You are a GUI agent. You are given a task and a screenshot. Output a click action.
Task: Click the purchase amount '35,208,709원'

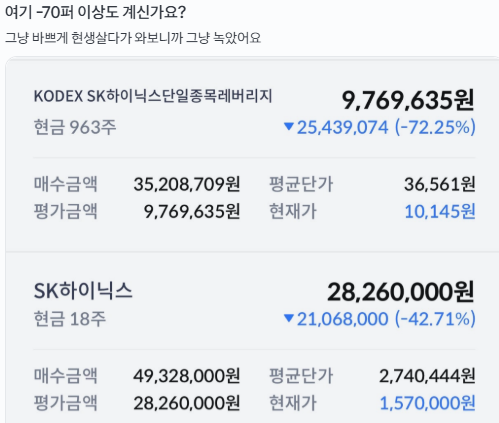pos(187,184)
